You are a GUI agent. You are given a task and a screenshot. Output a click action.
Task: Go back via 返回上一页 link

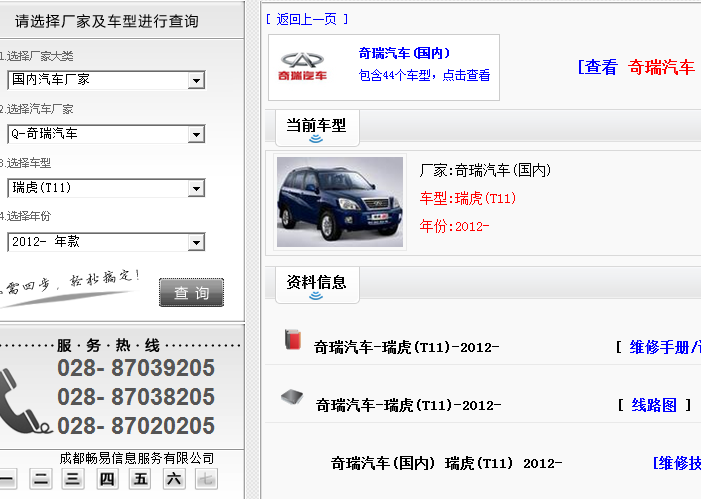(x=307, y=19)
